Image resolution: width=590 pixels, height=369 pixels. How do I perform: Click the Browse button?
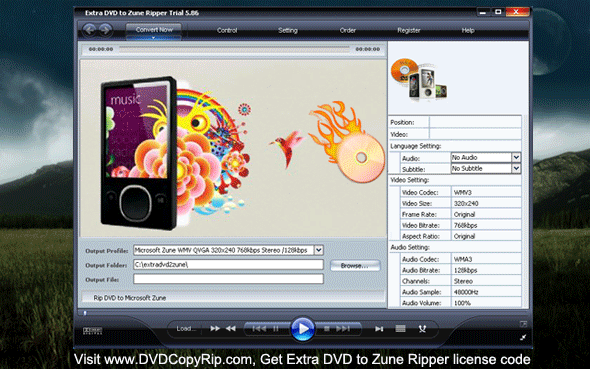[x=355, y=266]
